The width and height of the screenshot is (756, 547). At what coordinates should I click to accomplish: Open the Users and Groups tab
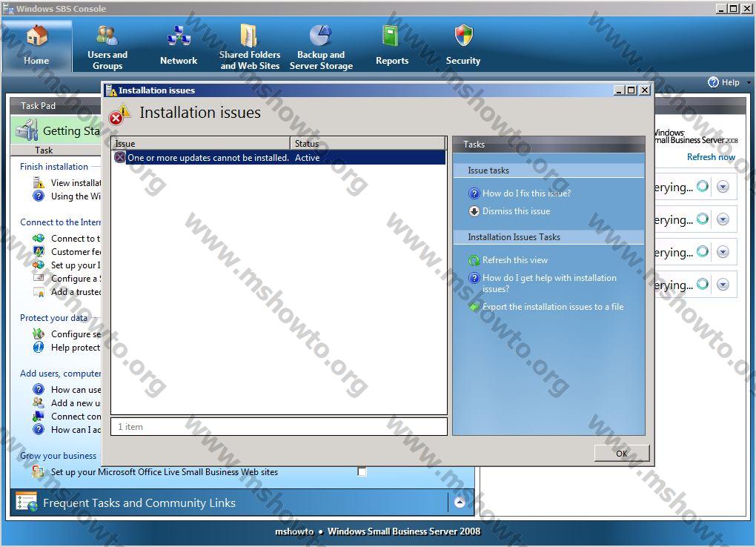click(107, 47)
